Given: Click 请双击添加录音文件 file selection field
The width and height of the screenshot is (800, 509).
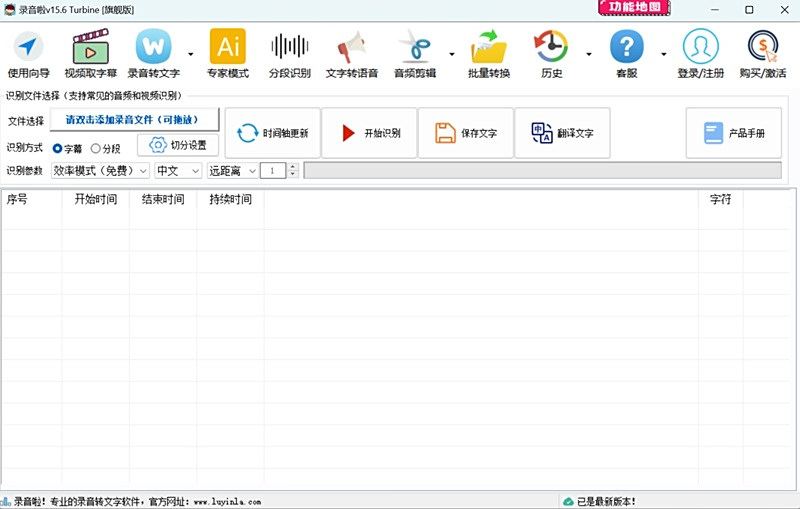Looking at the screenshot, I should click(x=134, y=120).
